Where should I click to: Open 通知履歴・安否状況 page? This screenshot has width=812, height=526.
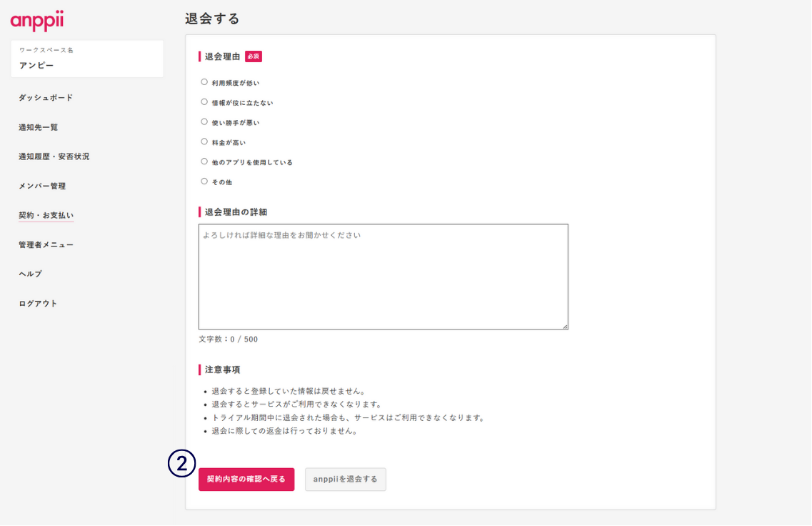[x=54, y=157]
